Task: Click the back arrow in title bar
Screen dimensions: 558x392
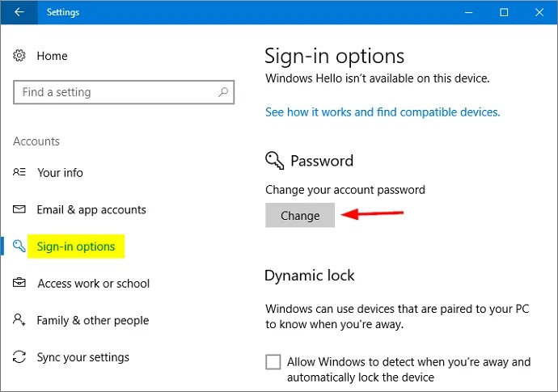Action: coord(19,12)
